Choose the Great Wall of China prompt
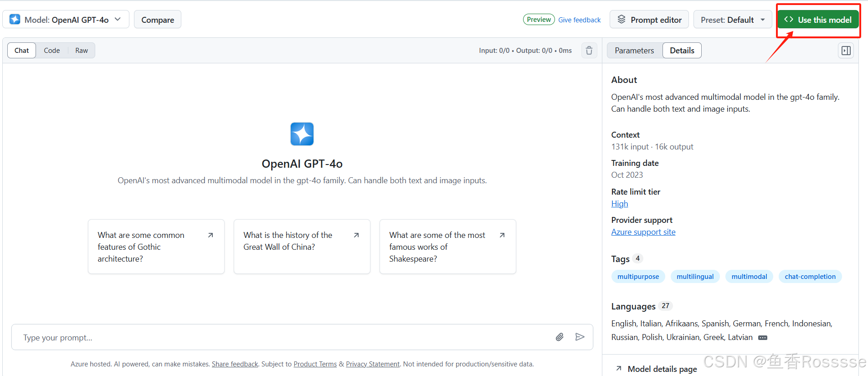This screenshot has width=868, height=376. coord(302,247)
